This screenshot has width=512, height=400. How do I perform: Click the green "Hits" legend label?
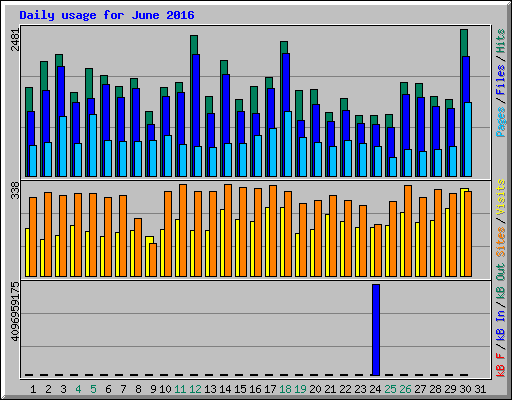pyautogui.click(x=500, y=41)
